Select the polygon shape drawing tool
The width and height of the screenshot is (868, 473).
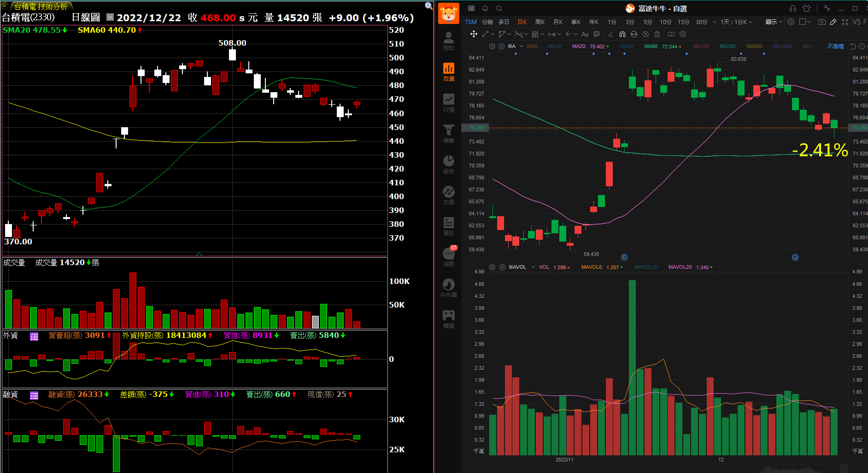coord(502,34)
